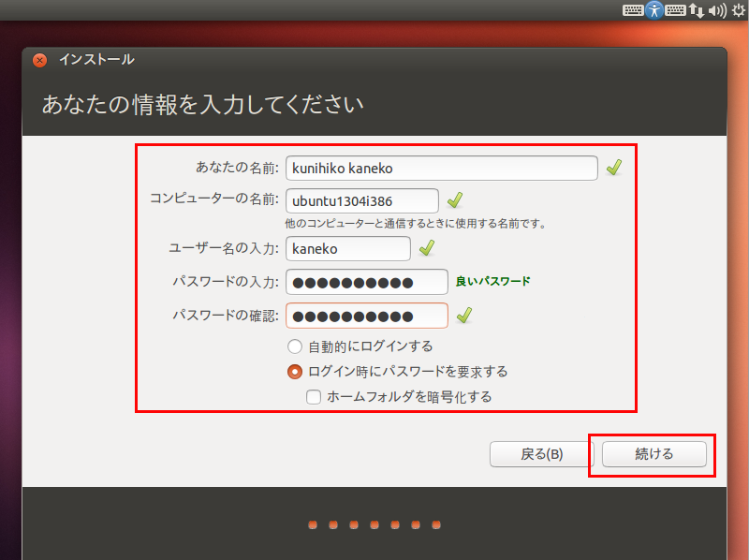Click the パスワードの確認: label
Screen dimensions: 749x560
click(226, 315)
